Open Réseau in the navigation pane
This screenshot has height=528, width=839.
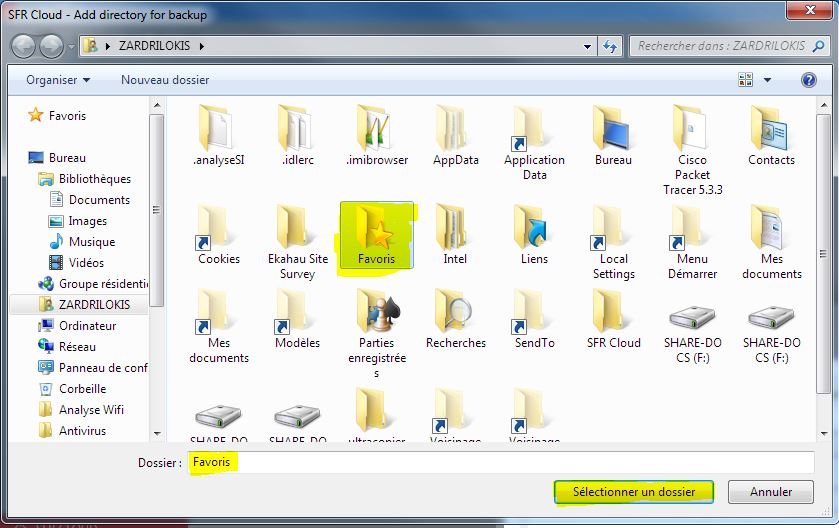(67, 347)
